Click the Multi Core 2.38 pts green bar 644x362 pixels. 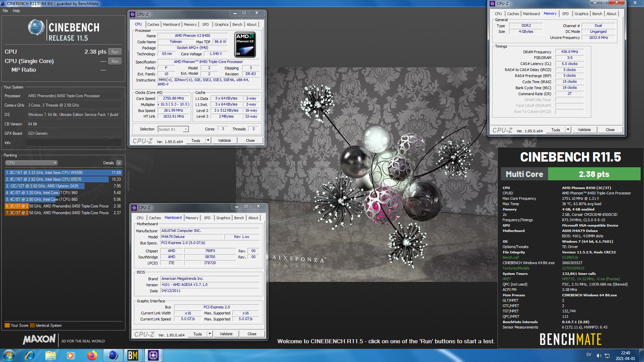tap(594, 174)
